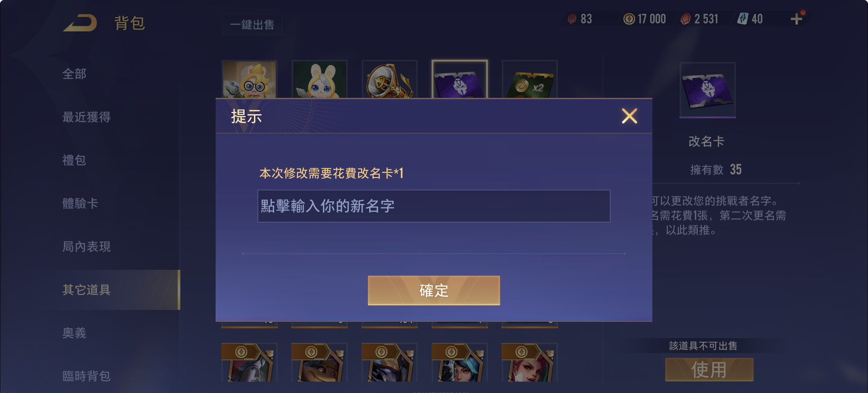The width and height of the screenshot is (868, 393).
Task: Open the 最近獲得 tab
Action: click(87, 117)
